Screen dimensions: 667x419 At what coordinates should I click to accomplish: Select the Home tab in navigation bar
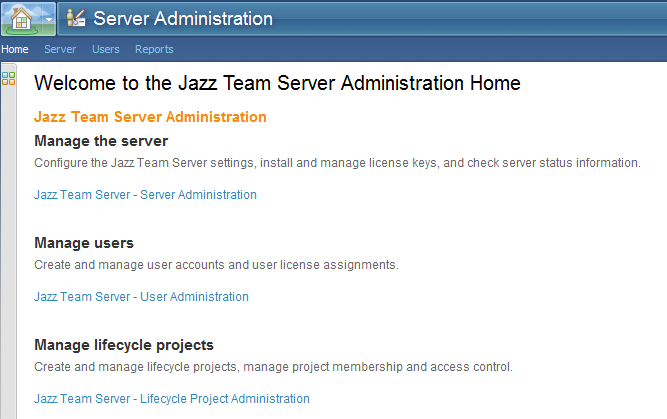15,49
